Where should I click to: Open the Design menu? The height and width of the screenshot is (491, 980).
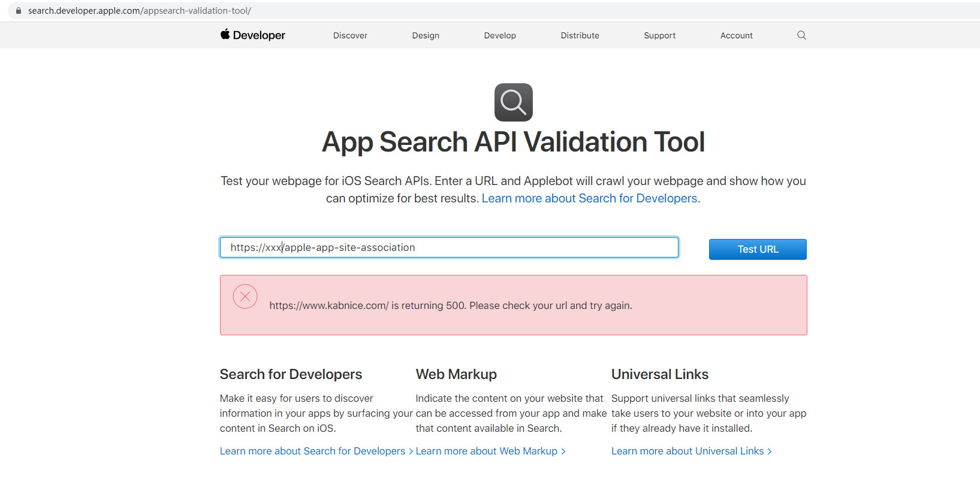426,35
